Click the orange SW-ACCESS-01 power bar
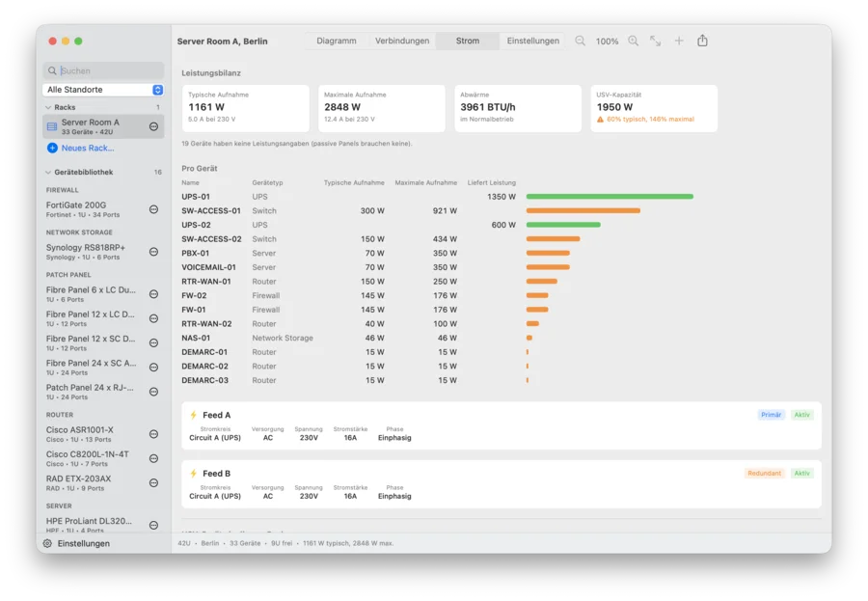 583,211
